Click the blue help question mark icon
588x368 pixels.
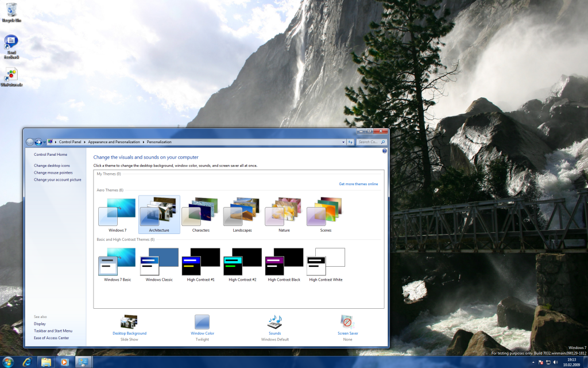pyautogui.click(x=384, y=151)
